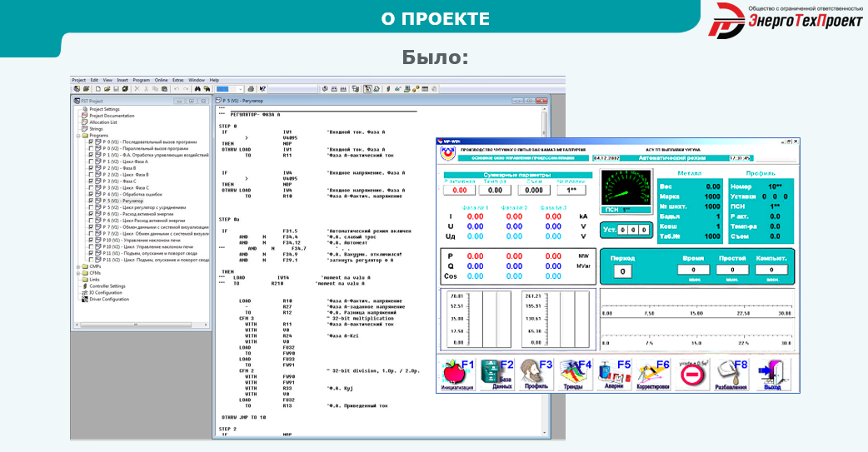
Task: Open Project Documentation tree item
Action: point(112,116)
